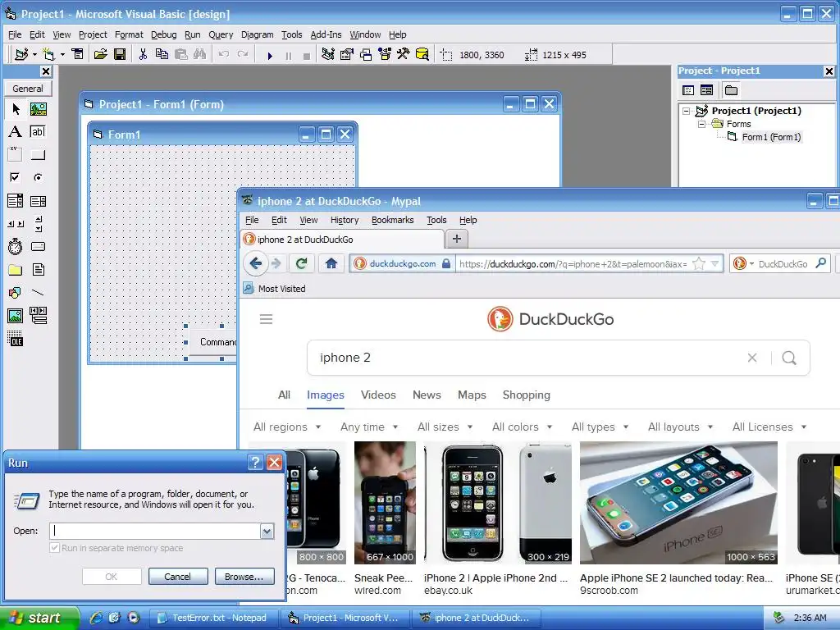Toggle Run in separate memory space checkbox
Viewport: 840px width, 630px height.
55,548
